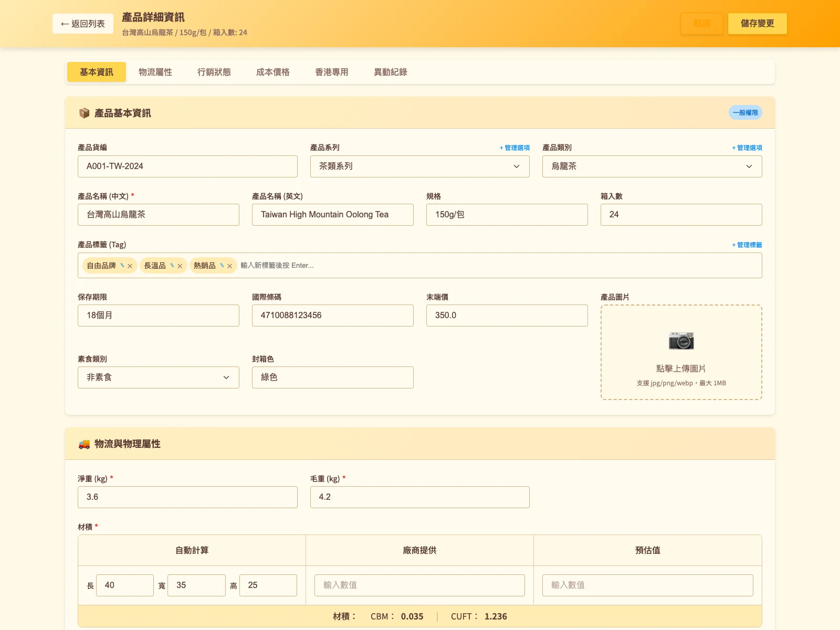Remove the 長溫品 tag
Screen dimensions: 840x630
point(180,266)
